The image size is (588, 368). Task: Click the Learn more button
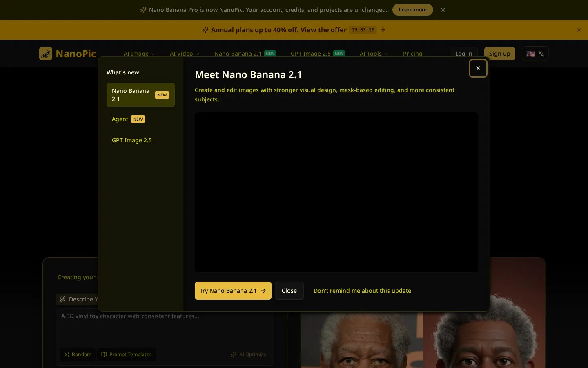[412, 10]
